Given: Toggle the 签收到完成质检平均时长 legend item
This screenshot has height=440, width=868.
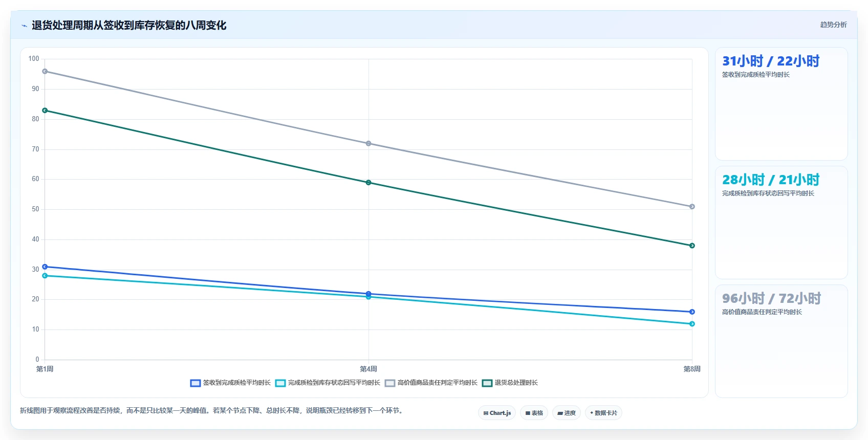Looking at the screenshot, I should (x=230, y=383).
